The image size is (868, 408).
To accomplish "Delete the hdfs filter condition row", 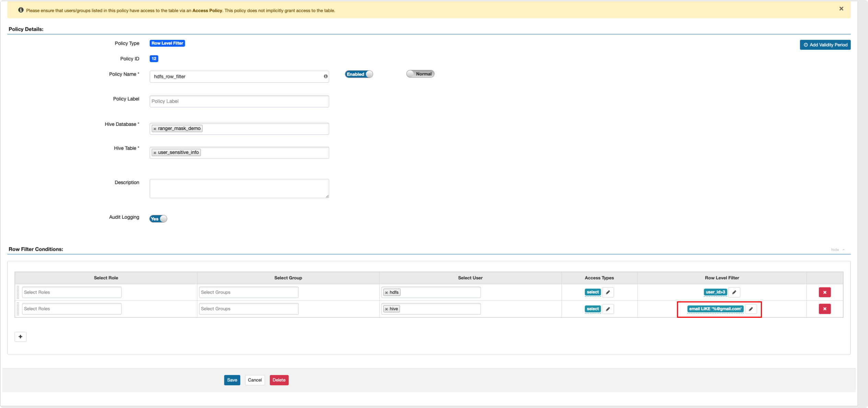I will point(824,292).
